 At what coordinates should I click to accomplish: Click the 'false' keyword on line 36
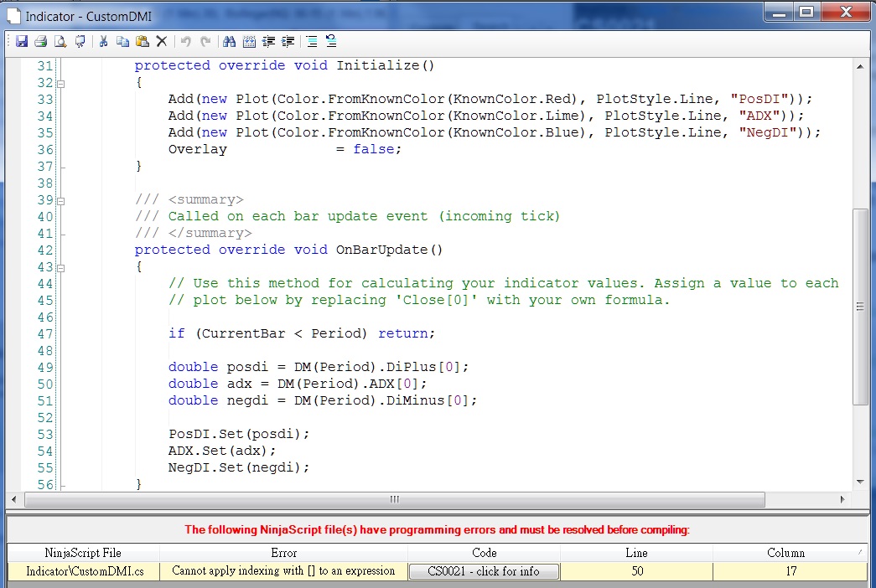(x=373, y=149)
